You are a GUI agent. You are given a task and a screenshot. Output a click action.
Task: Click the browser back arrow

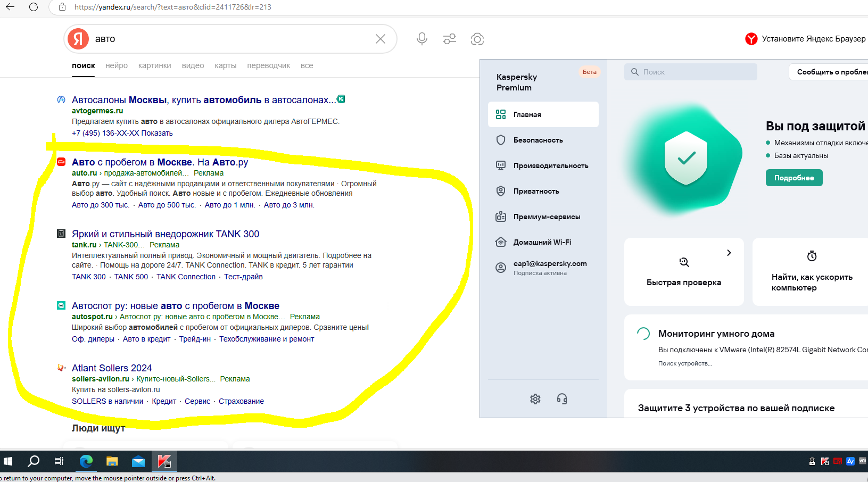[x=10, y=7]
